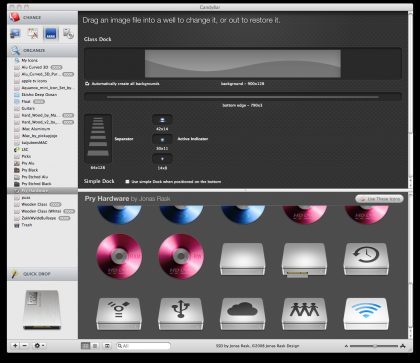The height and width of the screenshot is (363, 420).
Task: Select the HD DVD RAM disc icon
Action: [119, 256]
